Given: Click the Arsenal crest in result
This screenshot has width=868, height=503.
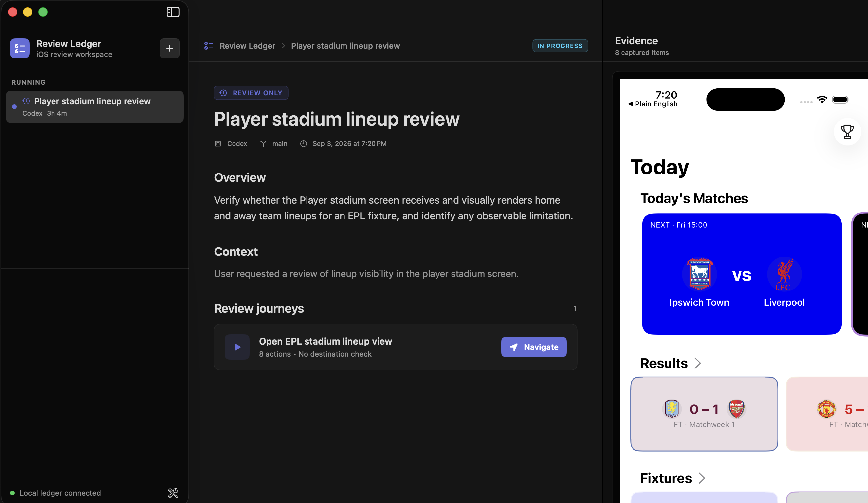Looking at the screenshot, I should (737, 409).
